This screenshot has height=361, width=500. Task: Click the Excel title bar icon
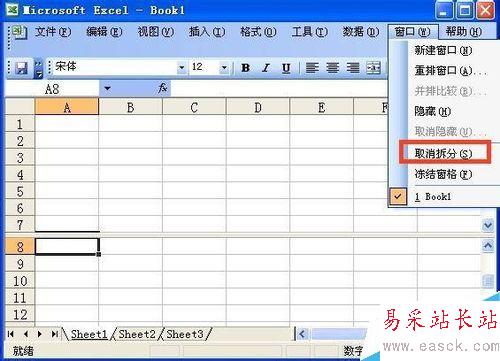click(13, 10)
